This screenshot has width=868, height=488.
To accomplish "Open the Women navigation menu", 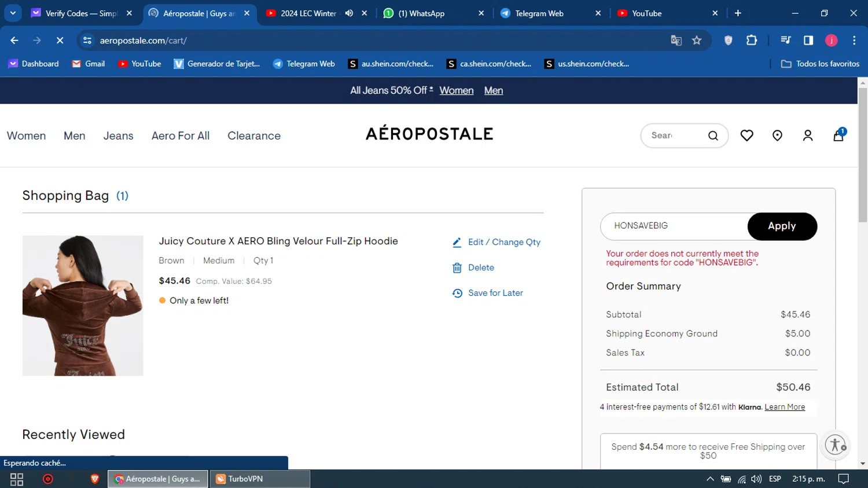I will click(x=27, y=135).
